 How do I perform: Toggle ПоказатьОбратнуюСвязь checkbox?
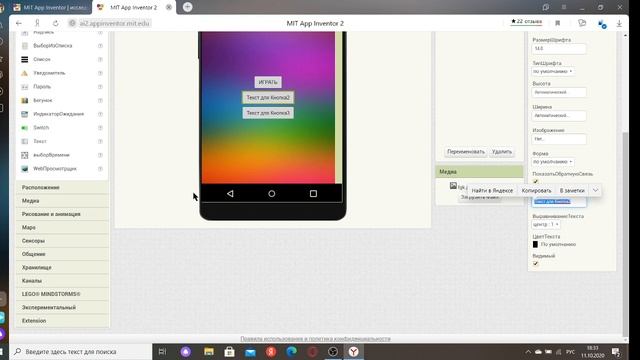[536, 181]
